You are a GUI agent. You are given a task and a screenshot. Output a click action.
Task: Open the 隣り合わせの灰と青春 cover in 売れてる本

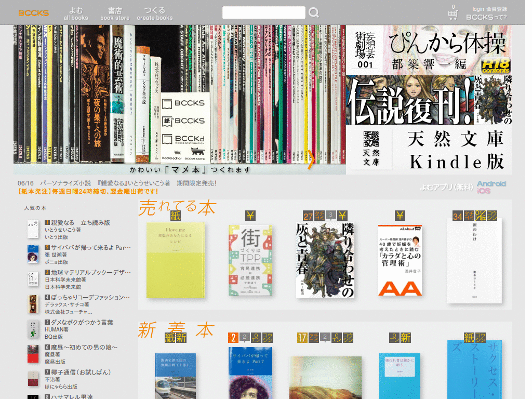[325, 260]
